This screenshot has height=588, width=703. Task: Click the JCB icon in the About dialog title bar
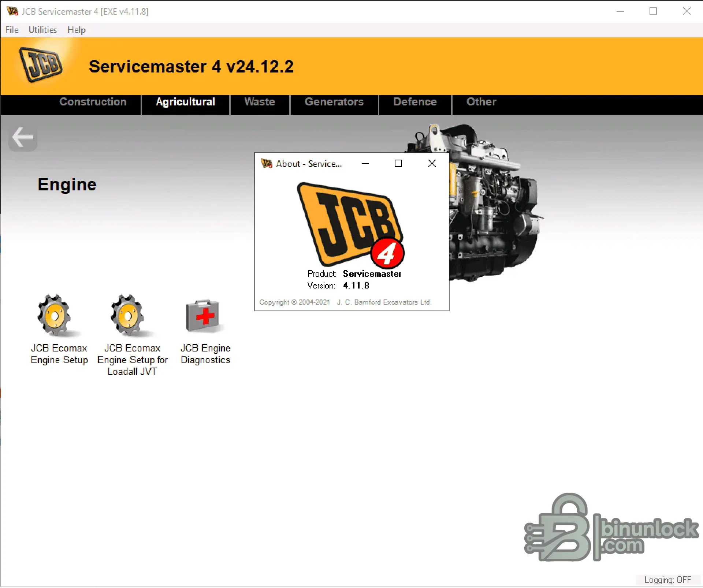[x=267, y=163]
